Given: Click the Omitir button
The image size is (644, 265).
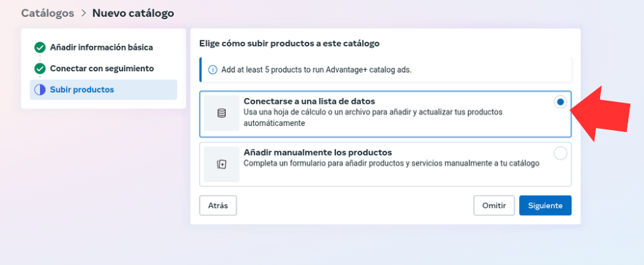Looking at the screenshot, I should [494, 205].
